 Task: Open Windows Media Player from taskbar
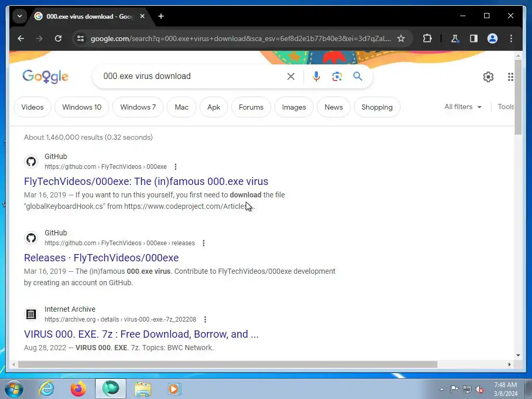175,389
